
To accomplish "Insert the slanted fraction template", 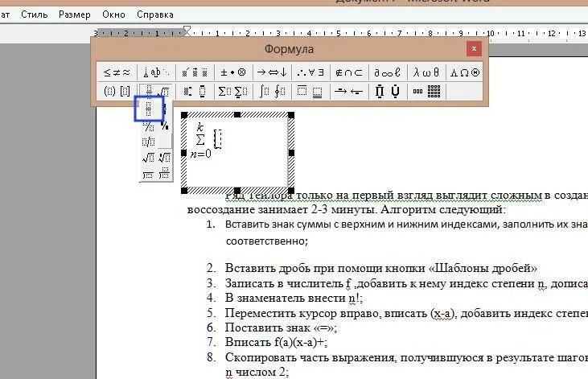I will 149,126.
